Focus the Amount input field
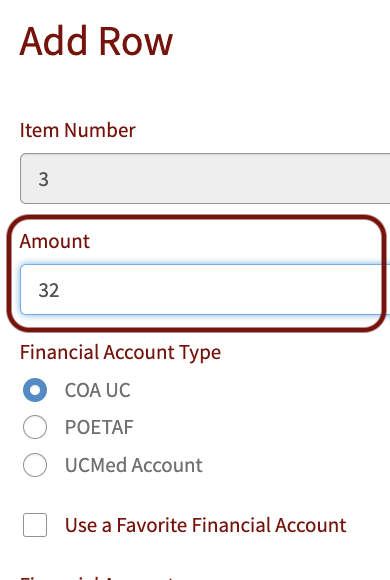This screenshot has width=390, height=580. 205,290
